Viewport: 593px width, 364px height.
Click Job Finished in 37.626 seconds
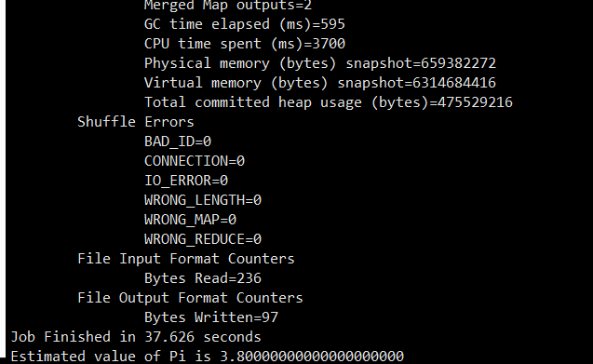136,337
